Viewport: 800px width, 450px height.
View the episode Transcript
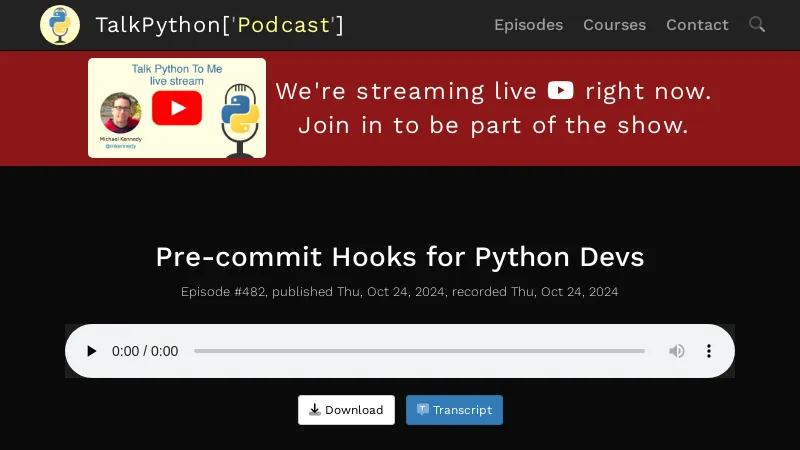click(x=454, y=410)
